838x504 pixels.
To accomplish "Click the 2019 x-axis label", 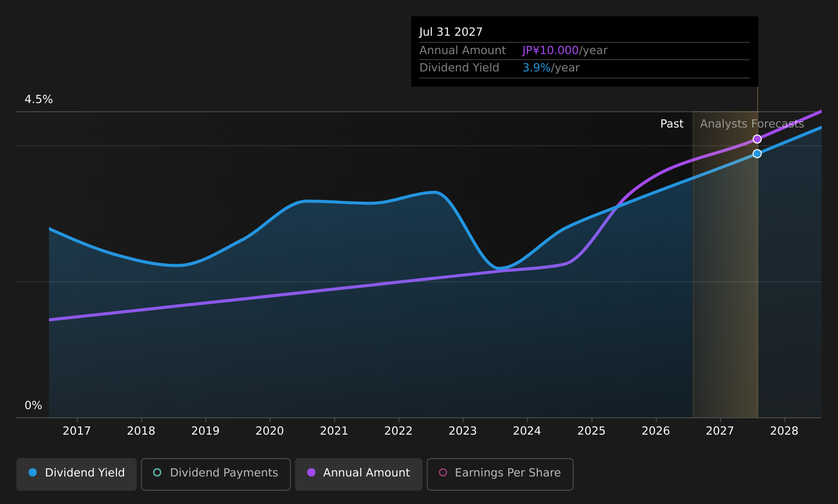I will pos(205,431).
